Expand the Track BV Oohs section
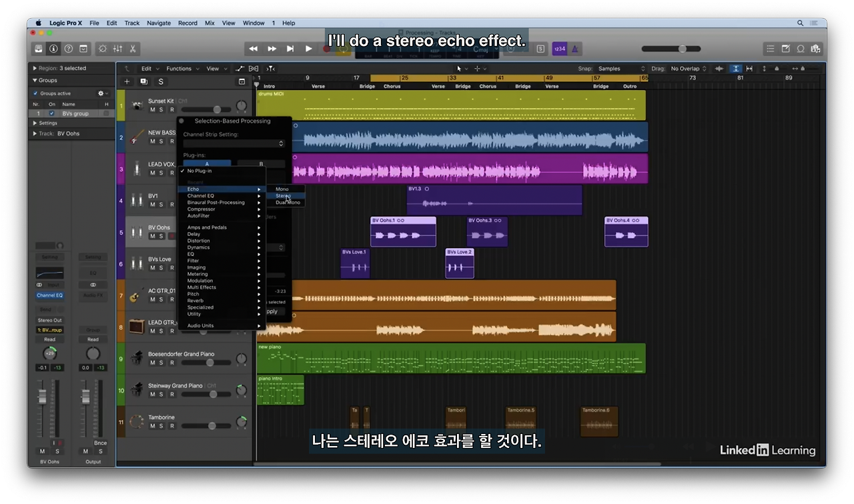 coord(35,133)
